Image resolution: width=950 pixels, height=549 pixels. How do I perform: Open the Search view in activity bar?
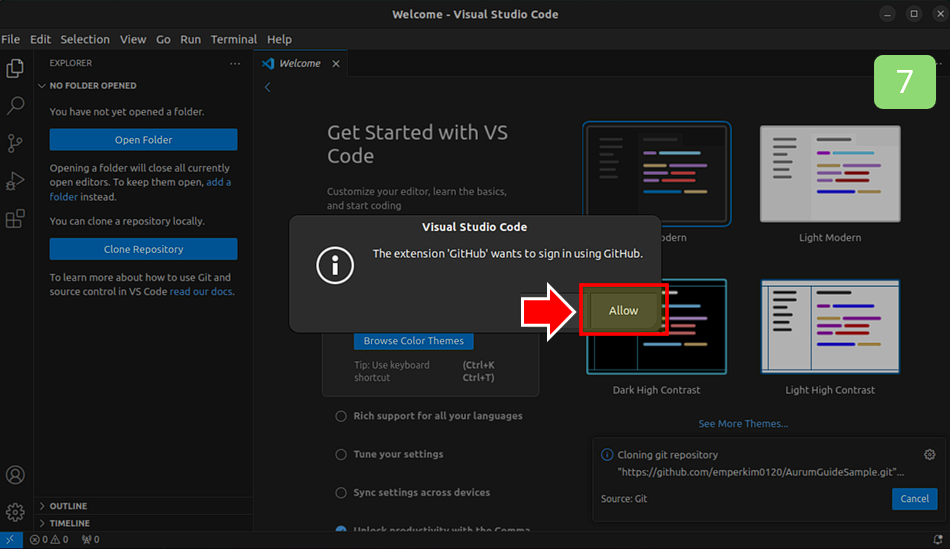pos(15,105)
